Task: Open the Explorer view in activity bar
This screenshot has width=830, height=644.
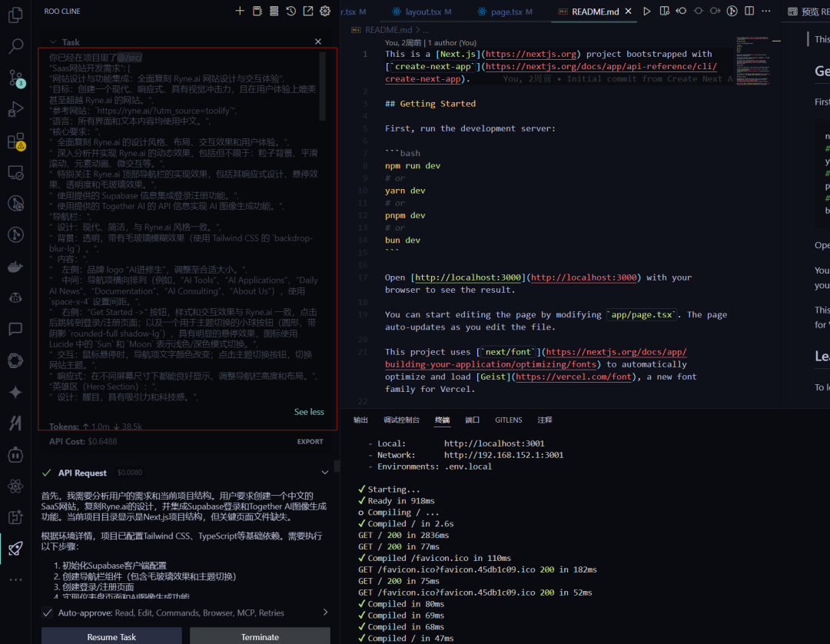Action: [15, 15]
